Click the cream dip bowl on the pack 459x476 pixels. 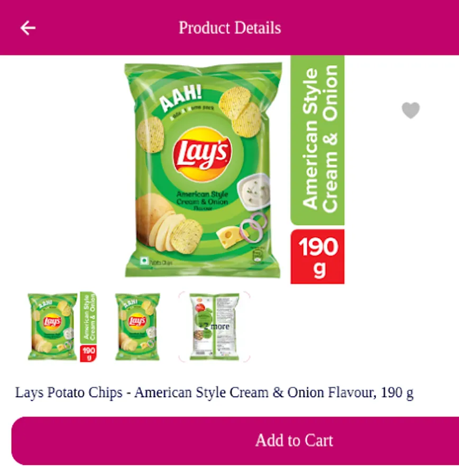254,190
